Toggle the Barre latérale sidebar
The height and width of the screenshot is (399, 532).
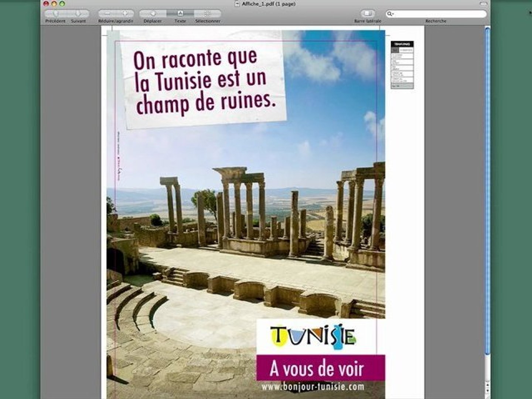click(x=367, y=14)
